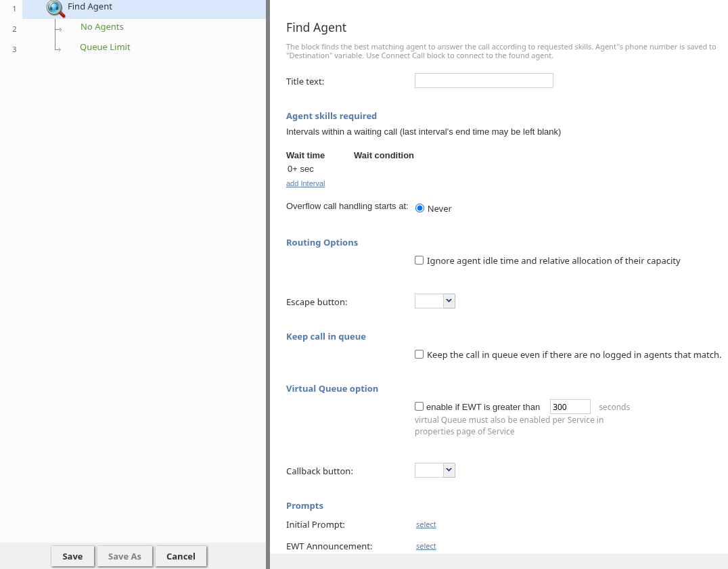Select the Queue Limit exit branch

105,47
